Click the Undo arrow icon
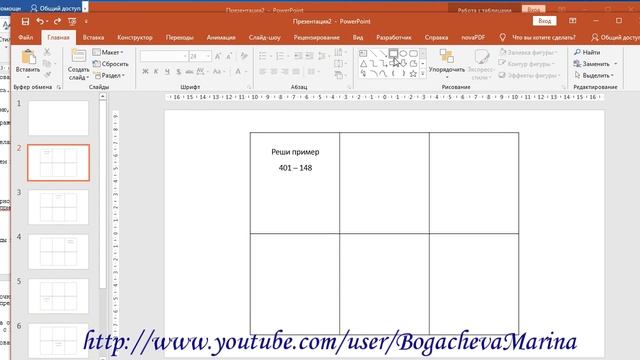640x360 pixels. 40,21
